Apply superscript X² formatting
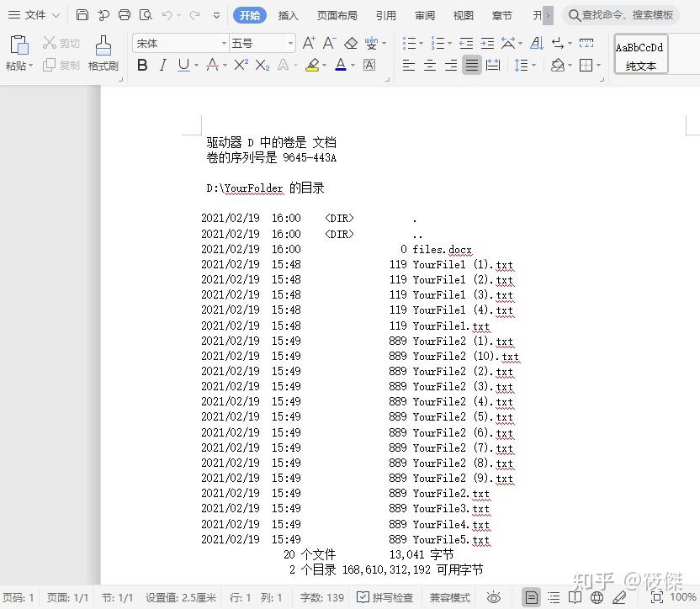 241,65
